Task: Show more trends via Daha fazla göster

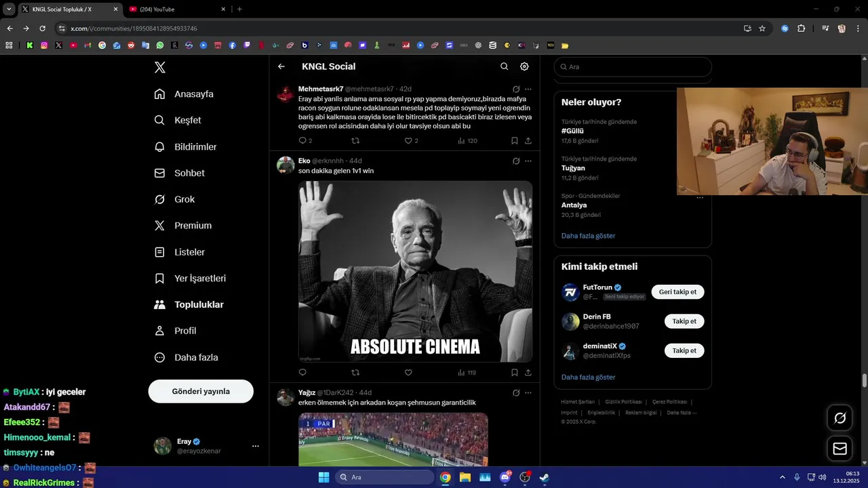Action: [588, 236]
